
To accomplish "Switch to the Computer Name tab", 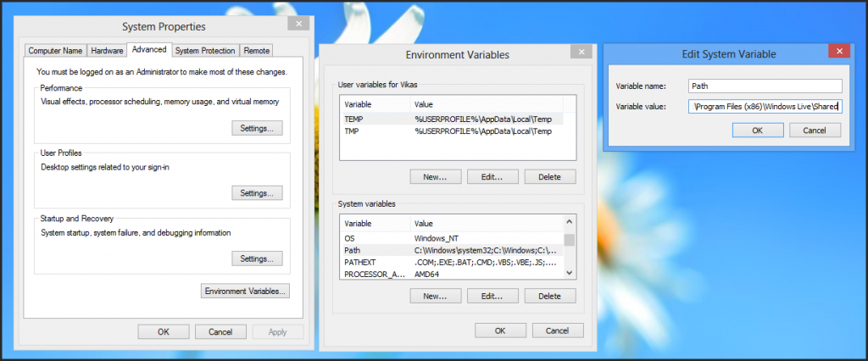I will pos(55,51).
